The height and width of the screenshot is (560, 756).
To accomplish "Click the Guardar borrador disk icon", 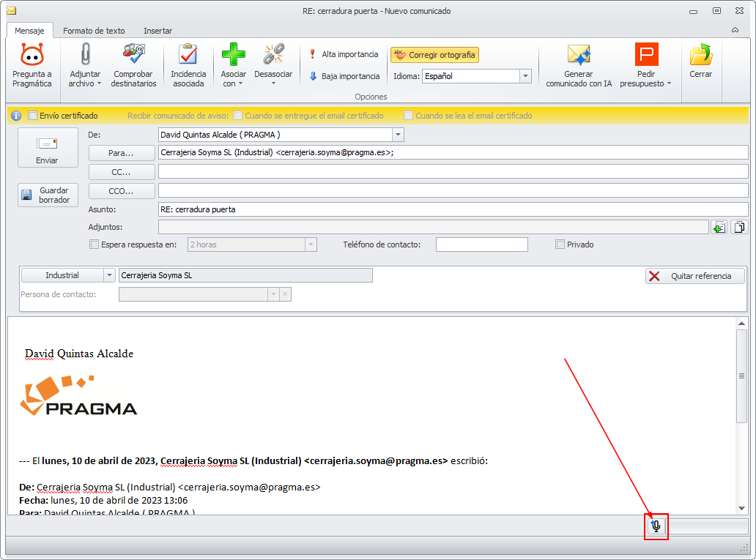I will pos(26,195).
